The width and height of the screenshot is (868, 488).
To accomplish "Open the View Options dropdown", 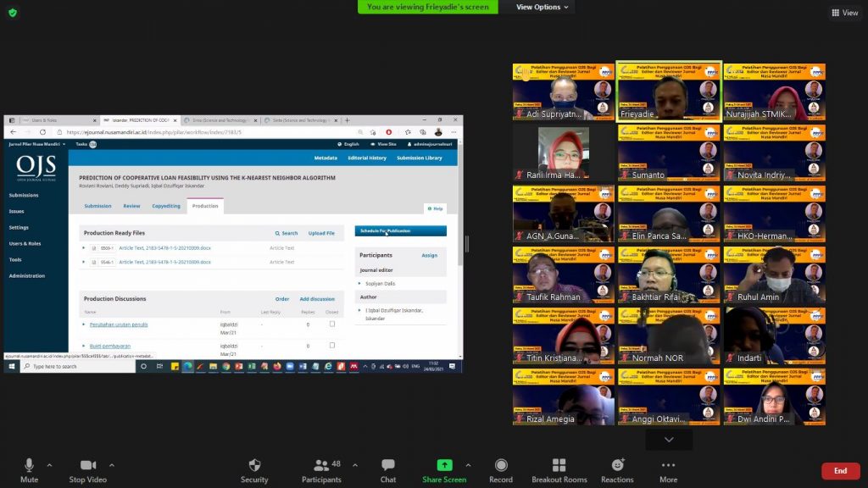I will click(x=543, y=7).
